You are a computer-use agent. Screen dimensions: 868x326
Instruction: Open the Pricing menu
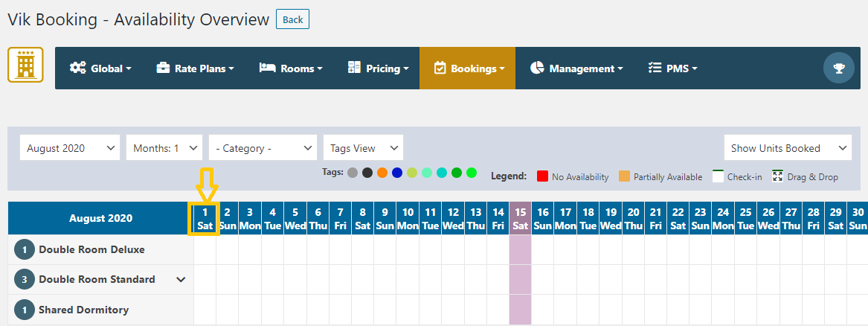(x=378, y=68)
